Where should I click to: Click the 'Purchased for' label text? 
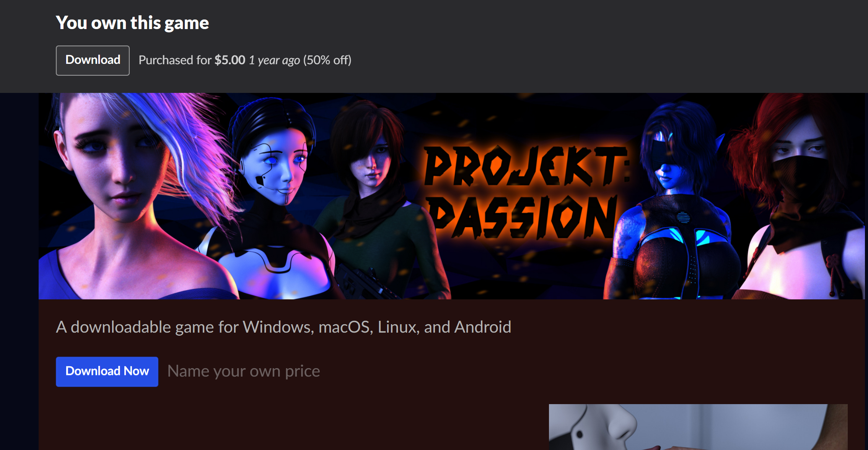175,60
